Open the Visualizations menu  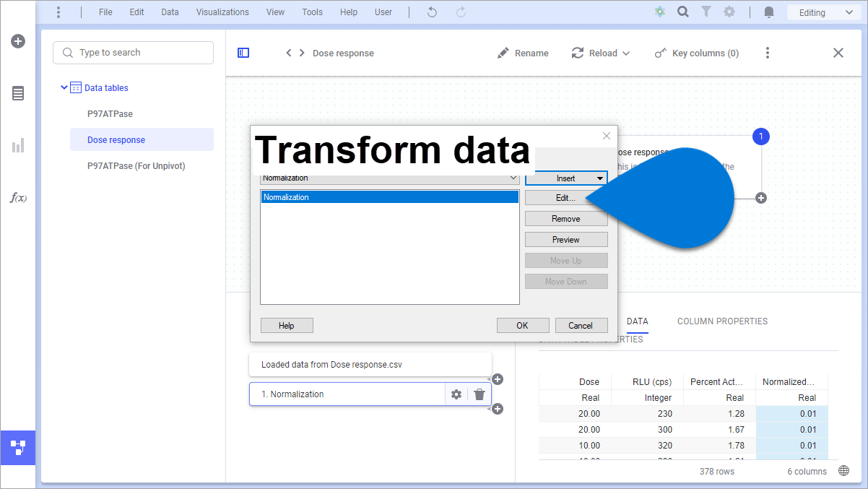pyautogui.click(x=222, y=12)
